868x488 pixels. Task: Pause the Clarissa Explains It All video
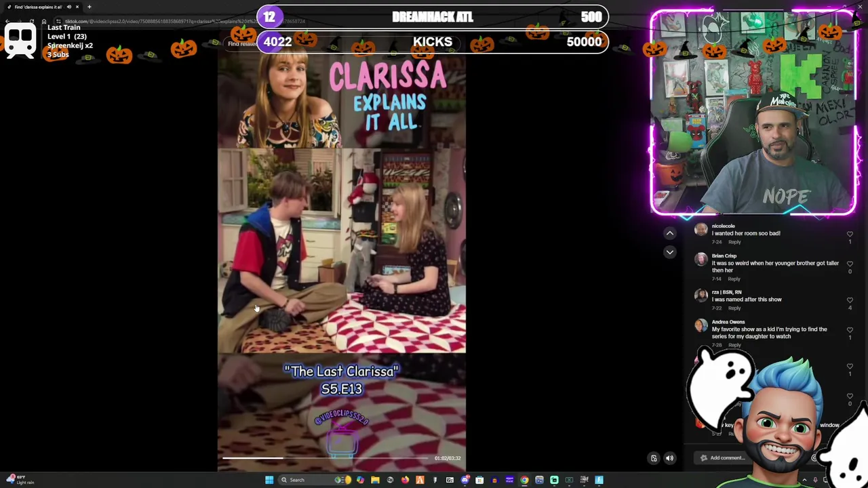coord(342,251)
